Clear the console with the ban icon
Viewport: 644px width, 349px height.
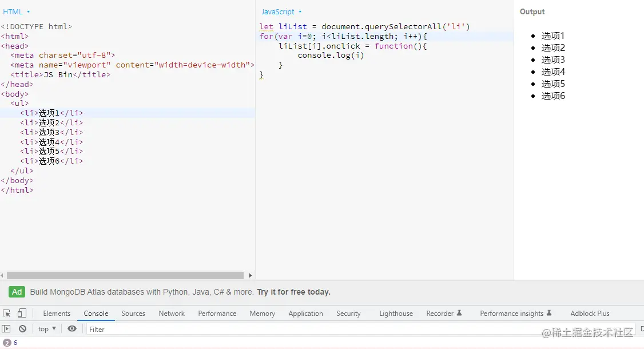pos(22,329)
